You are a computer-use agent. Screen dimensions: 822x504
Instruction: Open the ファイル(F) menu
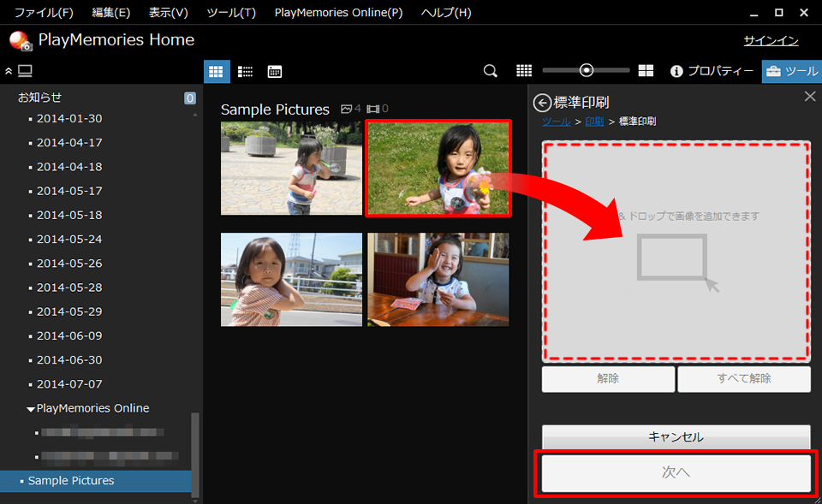(44, 13)
